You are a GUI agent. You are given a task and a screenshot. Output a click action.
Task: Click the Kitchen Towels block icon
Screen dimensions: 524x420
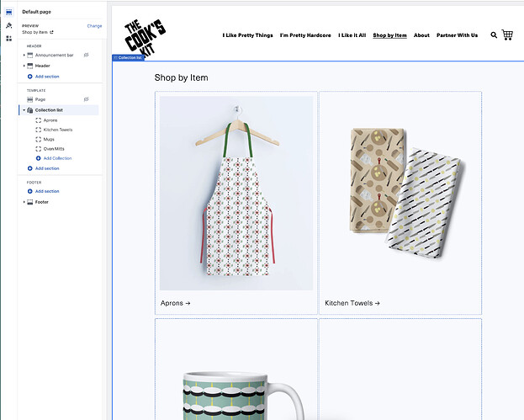tap(39, 130)
